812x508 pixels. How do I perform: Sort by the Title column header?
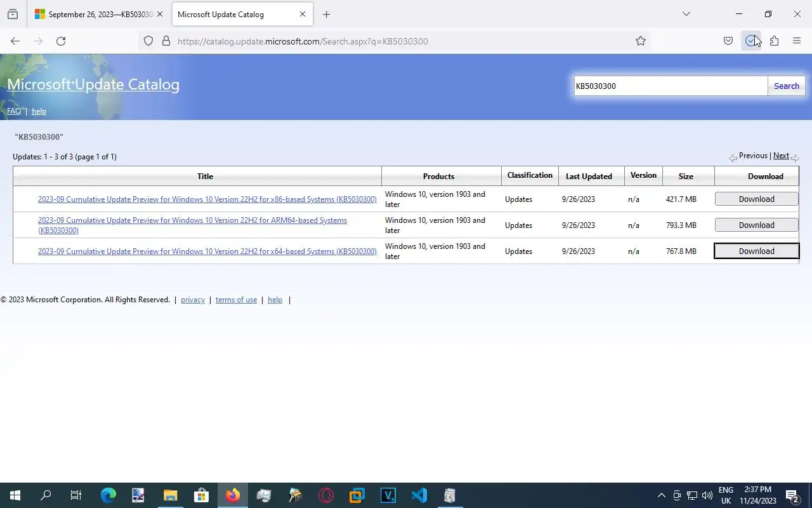tap(205, 177)
